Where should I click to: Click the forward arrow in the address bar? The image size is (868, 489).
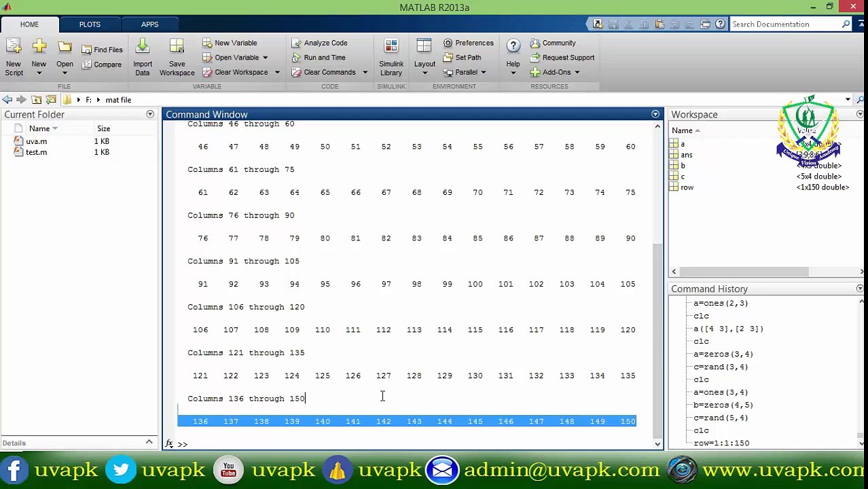click(x=21, y=100)
